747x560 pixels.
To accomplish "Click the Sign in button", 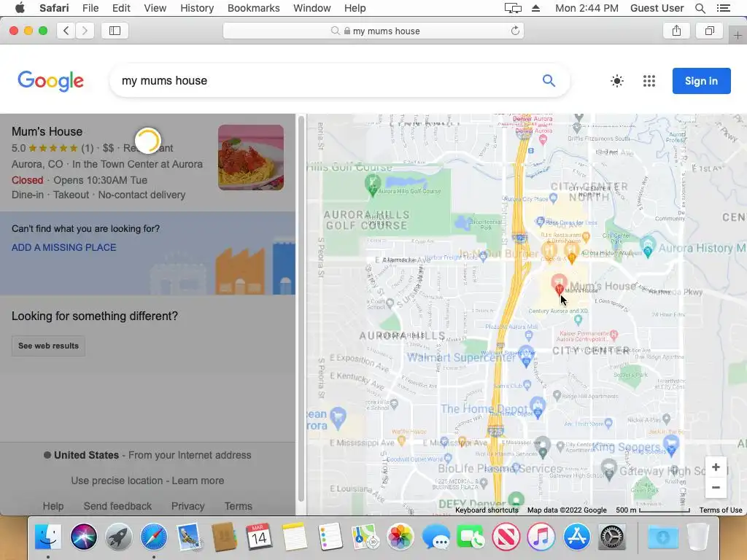I will coord(701,81).
